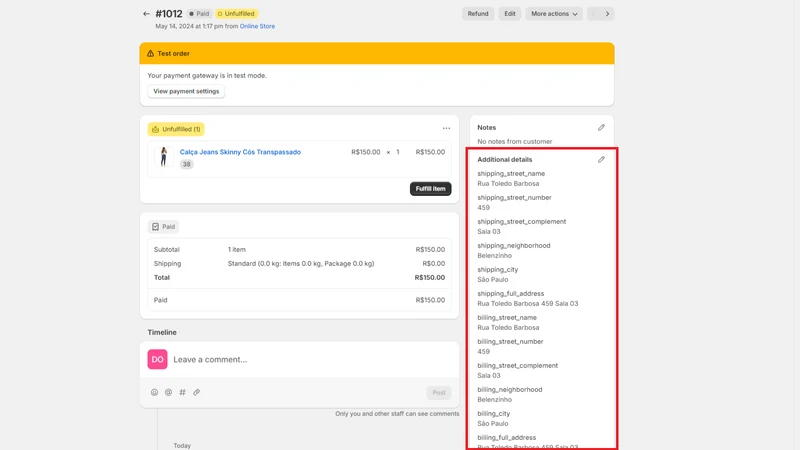The height and width of the screenshot is (450, 800).
Task: Select the shipping_city value São Paulo
Action: (x=493, y=280)
